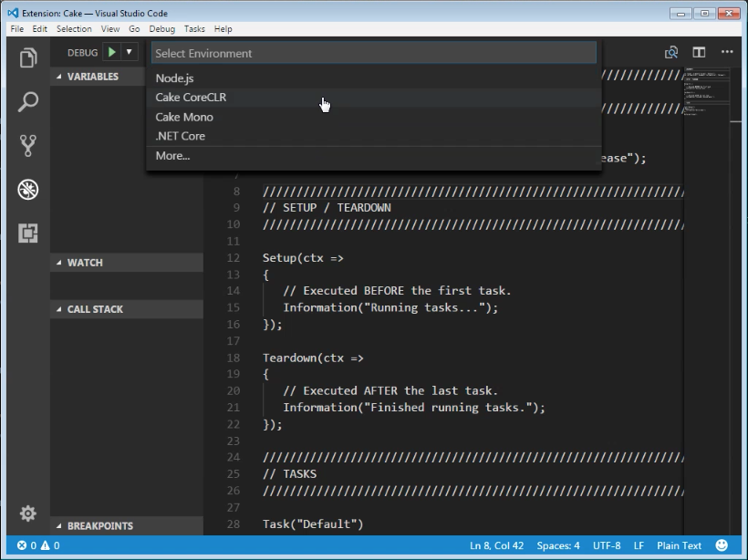Collapse the WATCH section
This screenshot has width=748, height=560.
[x=127, y=263]
